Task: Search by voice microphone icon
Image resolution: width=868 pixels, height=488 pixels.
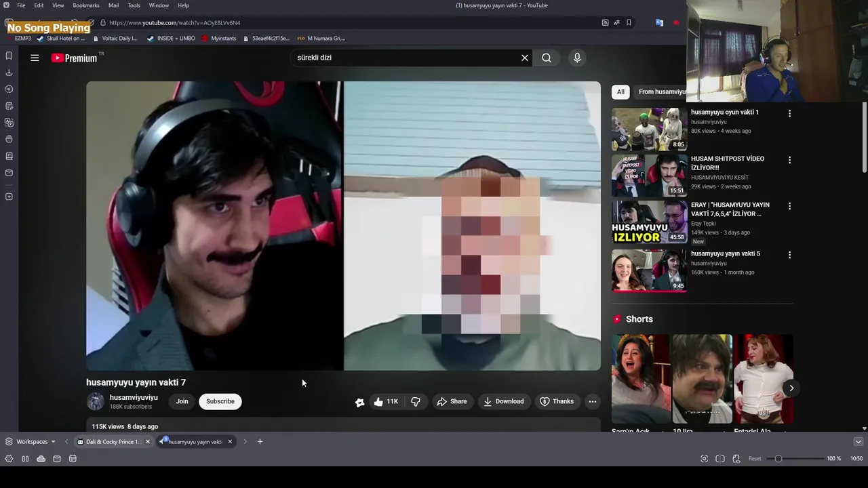Action: pyautogui.click(x=577, y=58)
